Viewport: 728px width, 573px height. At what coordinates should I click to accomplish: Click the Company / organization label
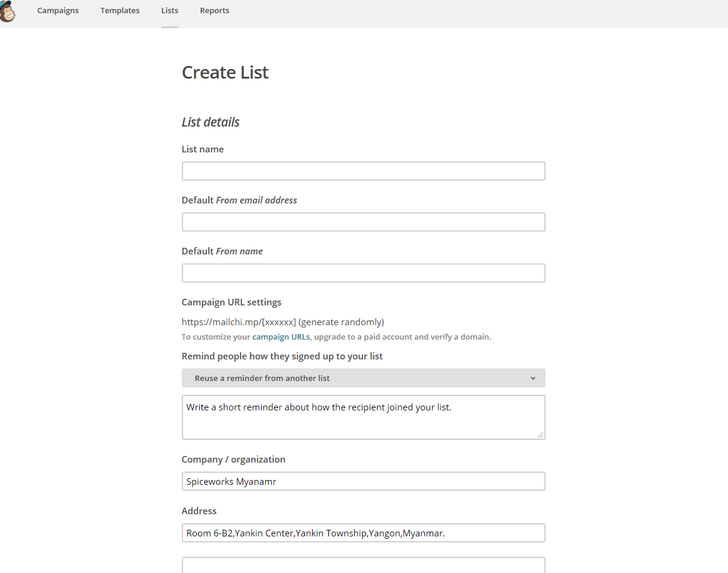pyautogui.click(x=233, y=460)
